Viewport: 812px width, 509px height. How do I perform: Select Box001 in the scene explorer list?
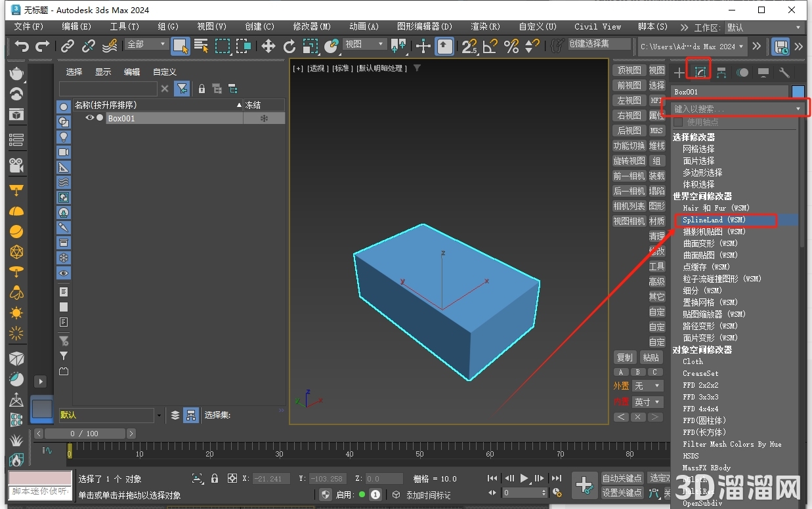pos(121,118)
